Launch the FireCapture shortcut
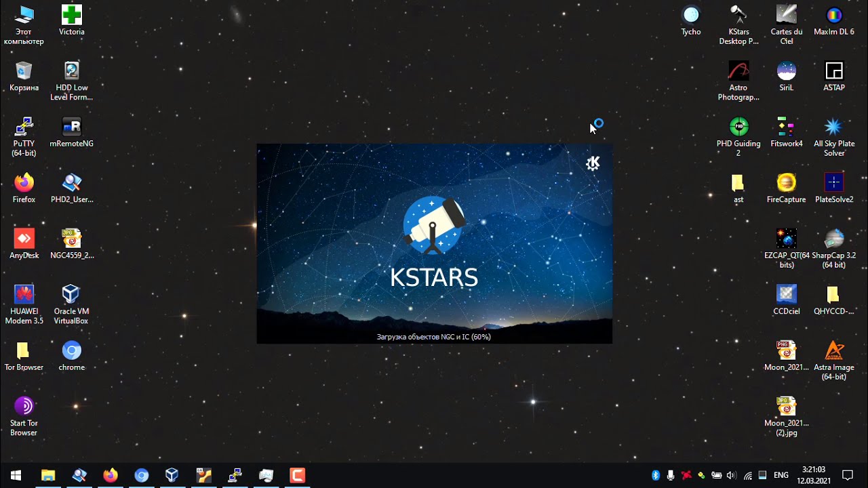Viewport: 868px width, 488px height. [787, 188]
